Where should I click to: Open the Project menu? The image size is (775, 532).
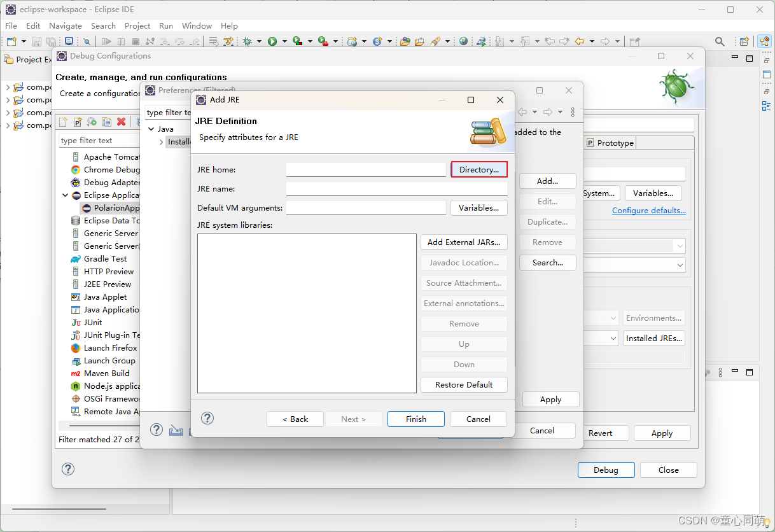click(137, 25)
